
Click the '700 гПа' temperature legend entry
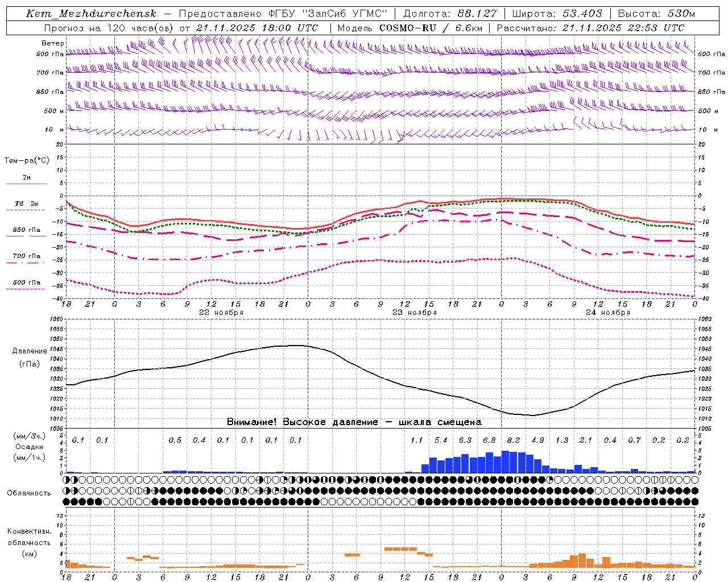[x=26, y=256]
